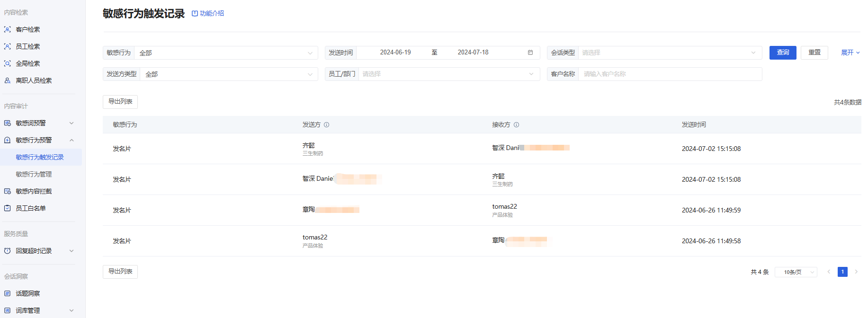Open 员工白名单 menu item

click(x=31, y=208)
